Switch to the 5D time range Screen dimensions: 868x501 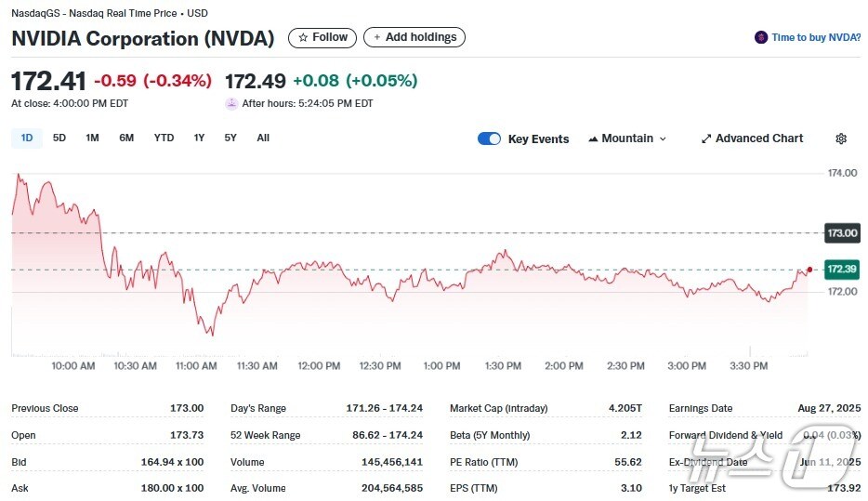click(x=59, y=138)
